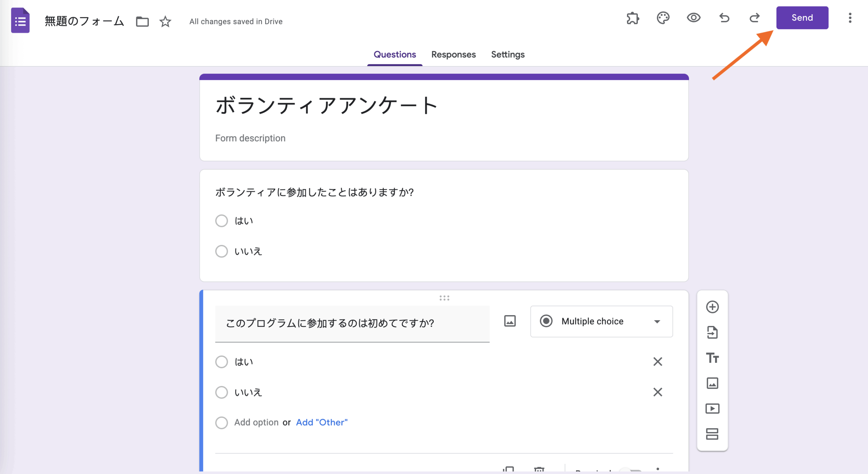Select いいえ radio in first question

tap(221, 251)
